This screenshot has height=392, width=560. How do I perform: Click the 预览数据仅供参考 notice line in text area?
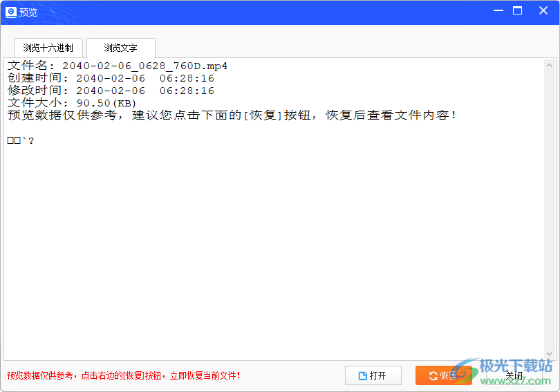232,115
